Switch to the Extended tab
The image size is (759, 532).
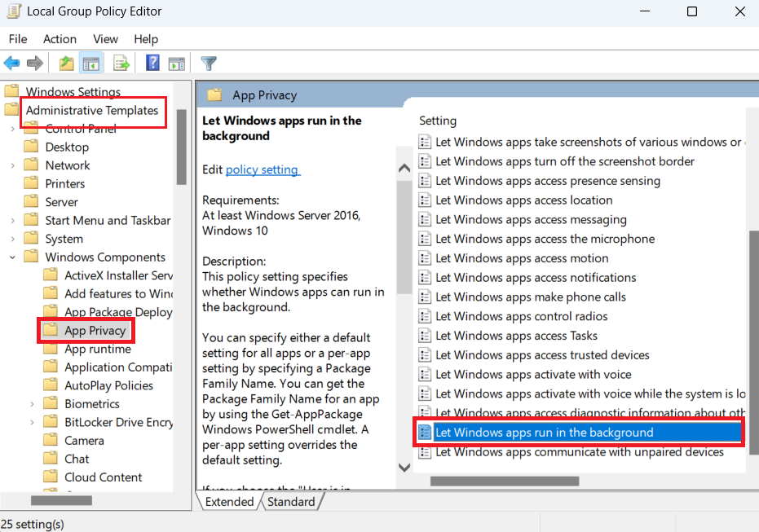(x=229, y=502)
